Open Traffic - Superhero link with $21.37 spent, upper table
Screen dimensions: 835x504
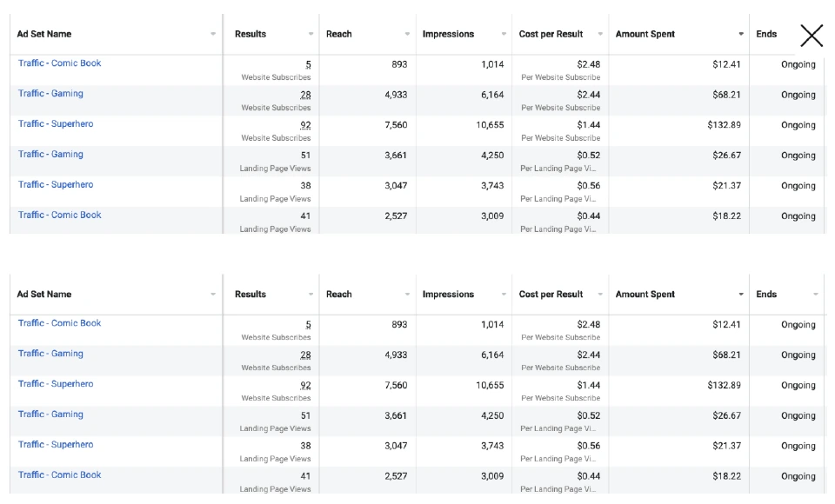click(56, 184)
